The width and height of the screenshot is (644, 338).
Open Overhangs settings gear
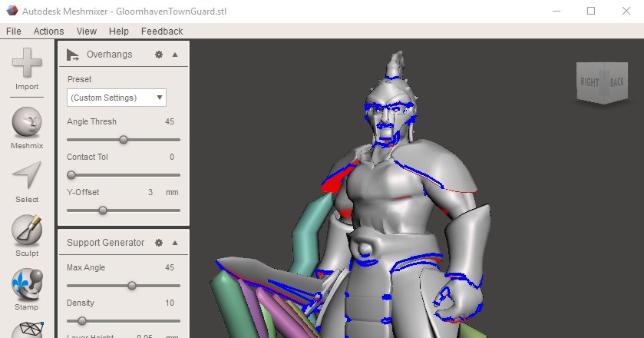(159, 55)
